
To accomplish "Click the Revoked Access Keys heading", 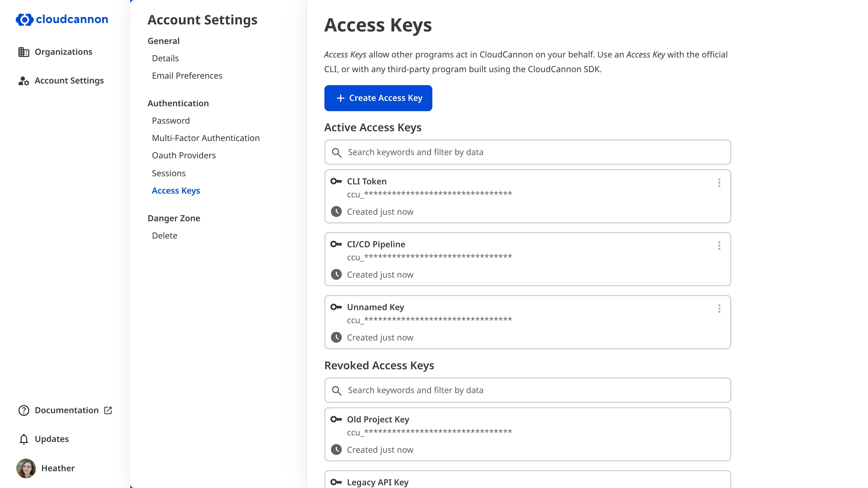I will pos(379,366).
